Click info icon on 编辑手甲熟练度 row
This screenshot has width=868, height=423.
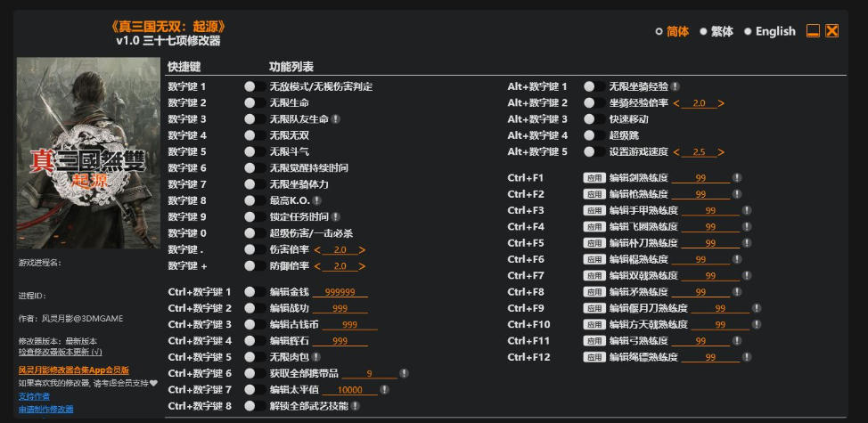pyautogui.click(x=747, y=211)
